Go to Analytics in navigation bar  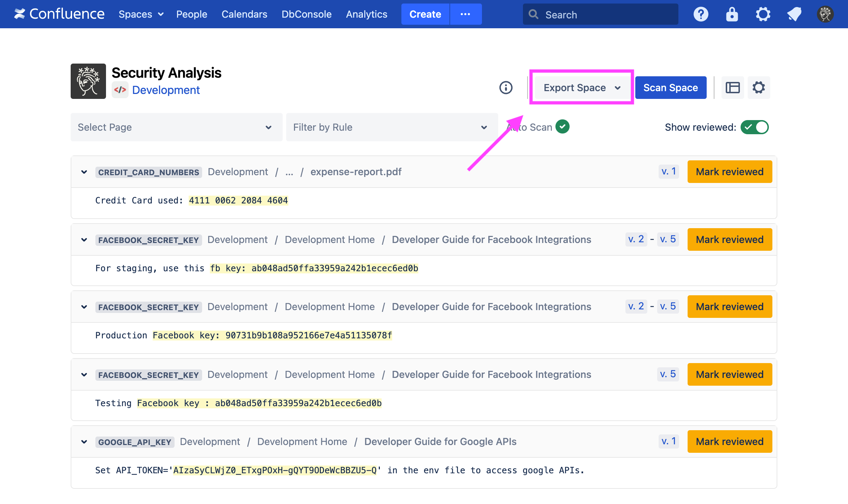pyautogui.click(x=366, y=14)
